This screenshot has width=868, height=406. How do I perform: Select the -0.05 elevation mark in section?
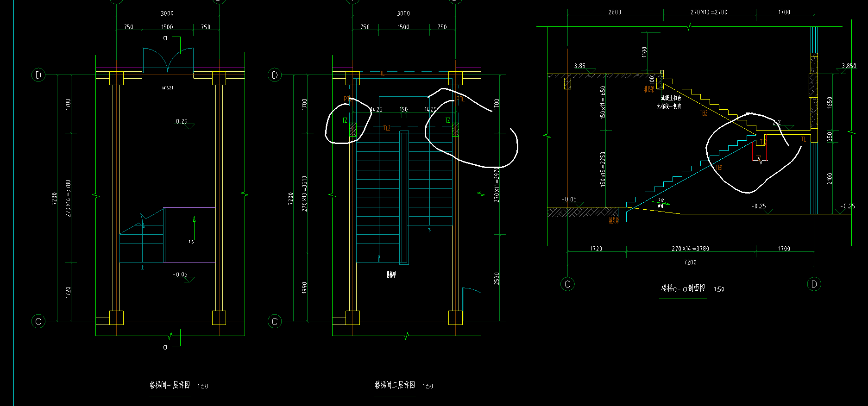coord(569,200)
